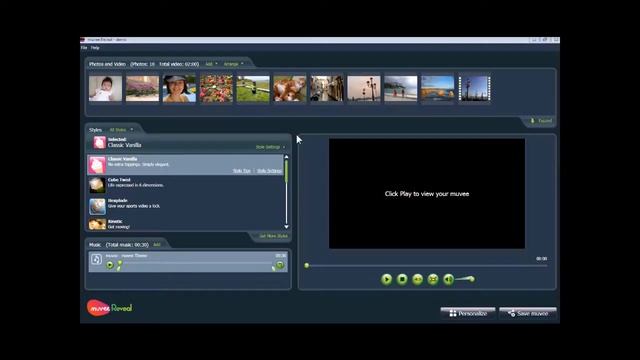Click the title bar app icon
The image size is (640, 360).
pos(83,40)
